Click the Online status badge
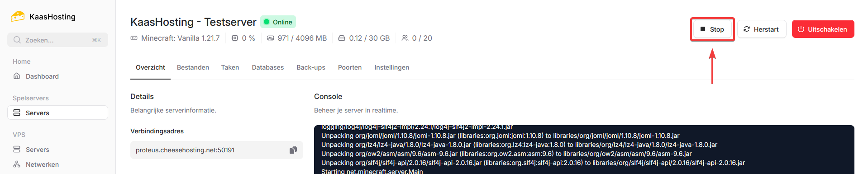Screen dimensions: 868x174 [x=278, y=22]
